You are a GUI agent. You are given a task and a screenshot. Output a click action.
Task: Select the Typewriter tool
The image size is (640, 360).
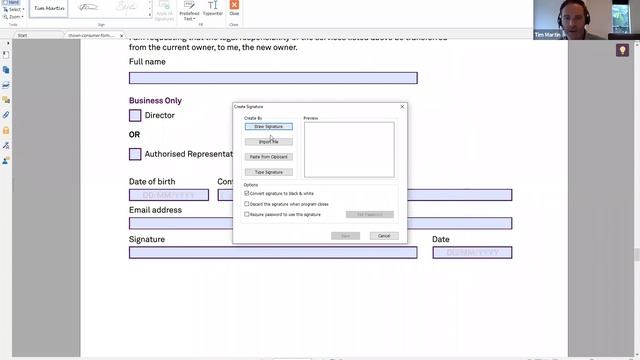[x=213, y=9]
